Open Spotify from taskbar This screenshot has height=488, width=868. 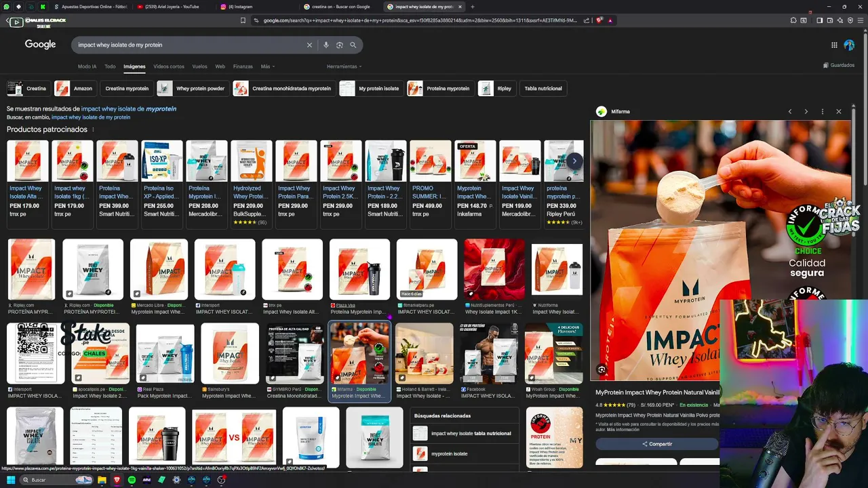point(132,480)
